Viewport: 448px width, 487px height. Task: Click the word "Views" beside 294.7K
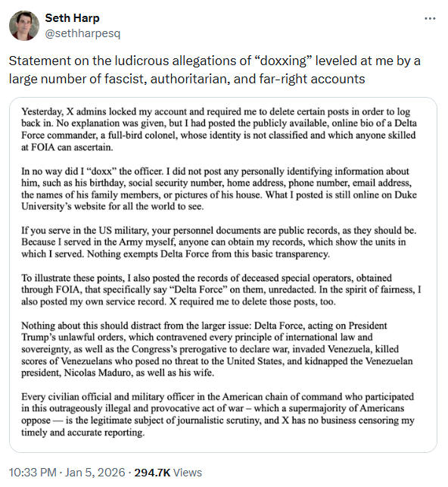pyautogui.click(x=188, y=473)
